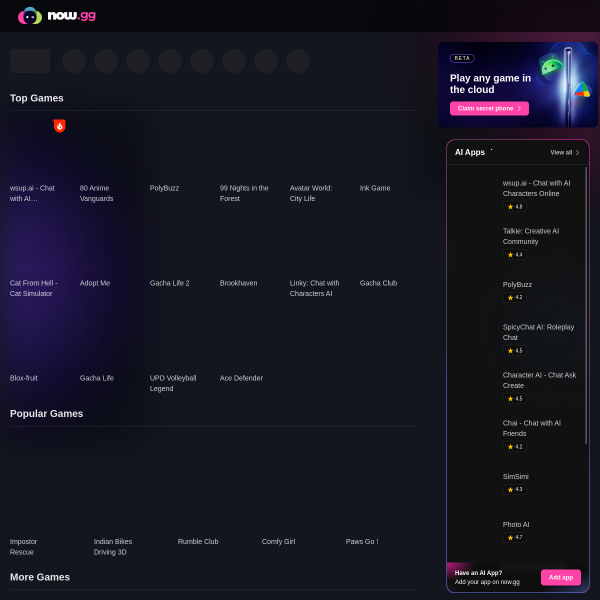600x600 pixels.
Task: Expand AI Apps using View all chevron
Action: point(577,152)
